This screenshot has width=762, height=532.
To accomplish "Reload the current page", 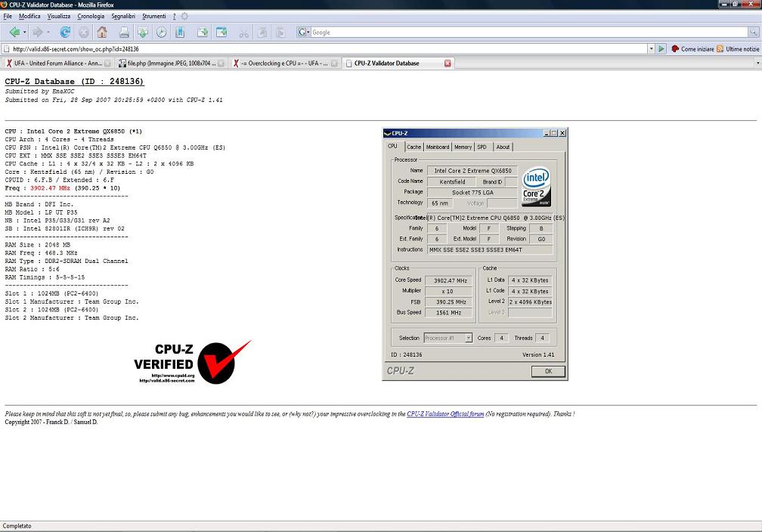I will pyautogui.click(x=65, y=32).
